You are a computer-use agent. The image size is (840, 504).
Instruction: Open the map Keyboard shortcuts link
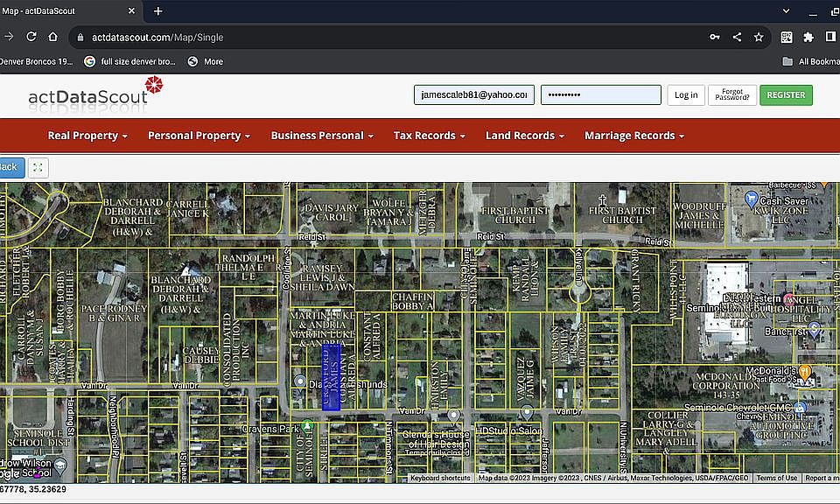coord(440,478)
